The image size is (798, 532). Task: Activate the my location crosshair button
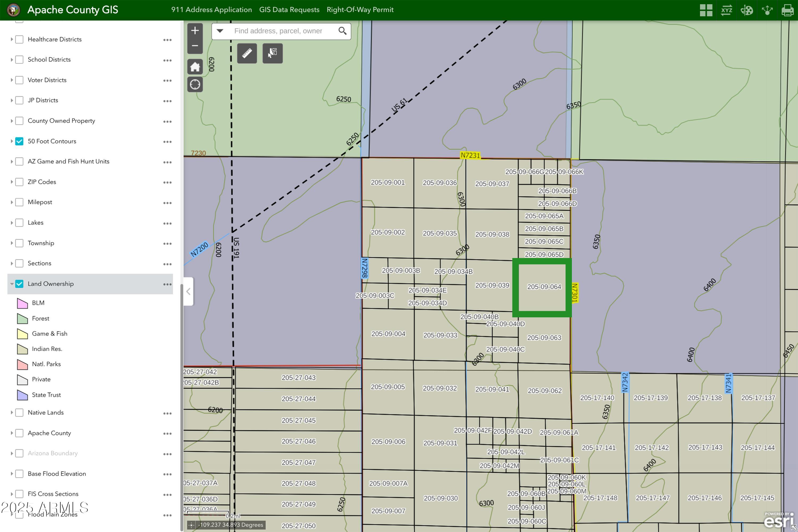pos(195,85)
